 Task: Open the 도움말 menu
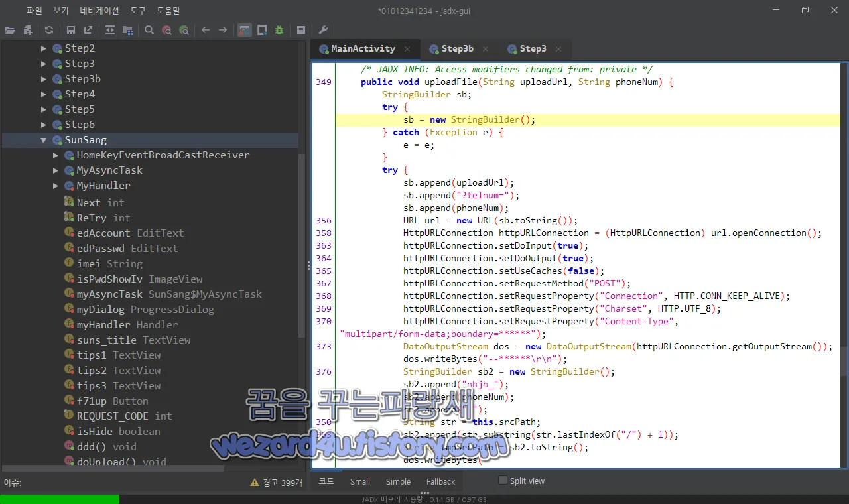pyautogui.click(x=168, y=11)
